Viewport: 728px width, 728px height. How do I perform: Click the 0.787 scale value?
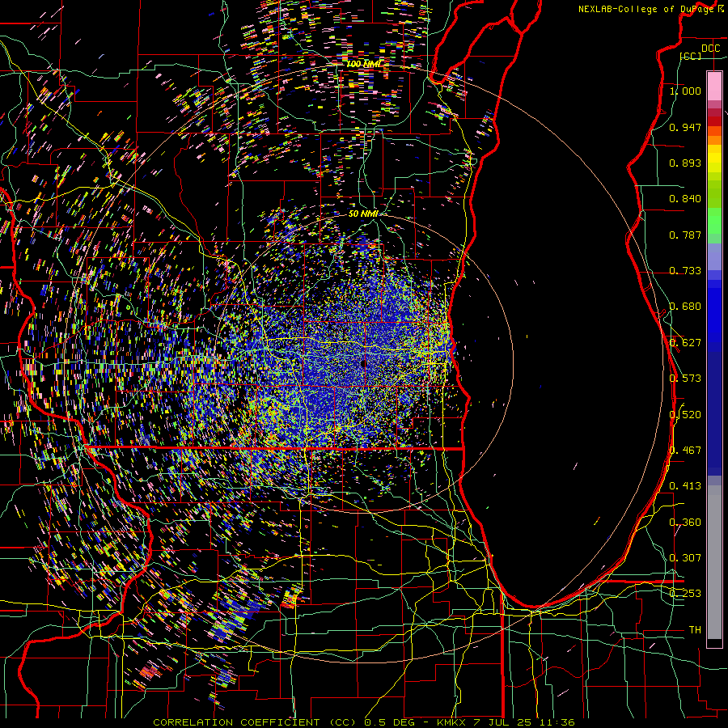click(x=685, y=235)
